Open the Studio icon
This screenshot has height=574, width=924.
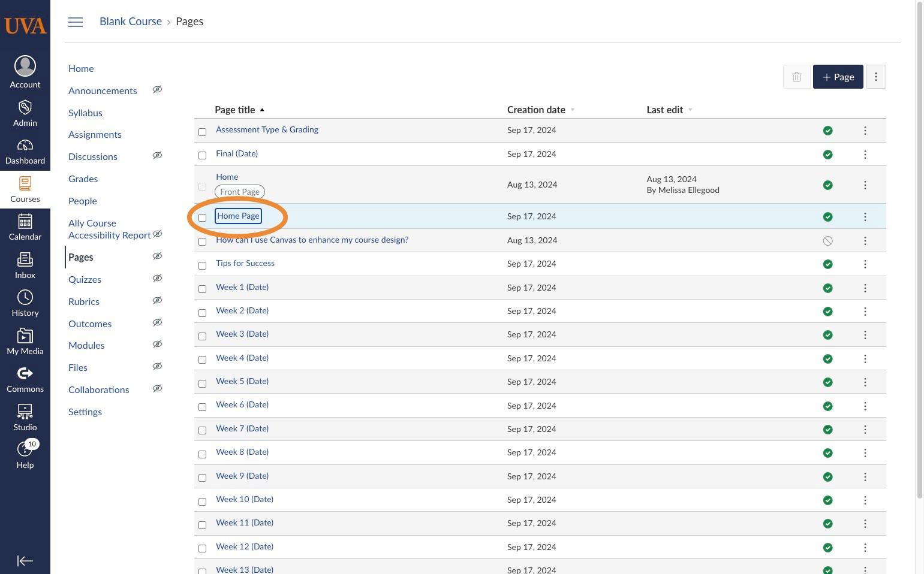pyautogui.click(x=25, y=411)
